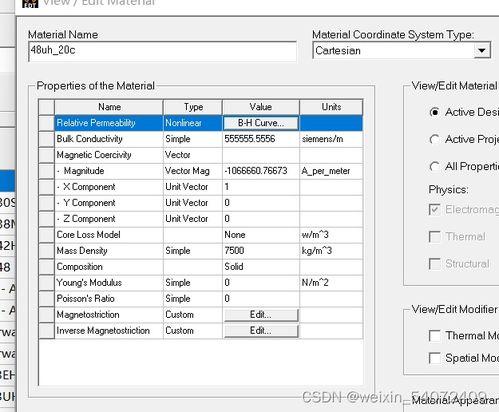Open the B-H Curve editor
The image size is (499, 412).
pos(261,123)
